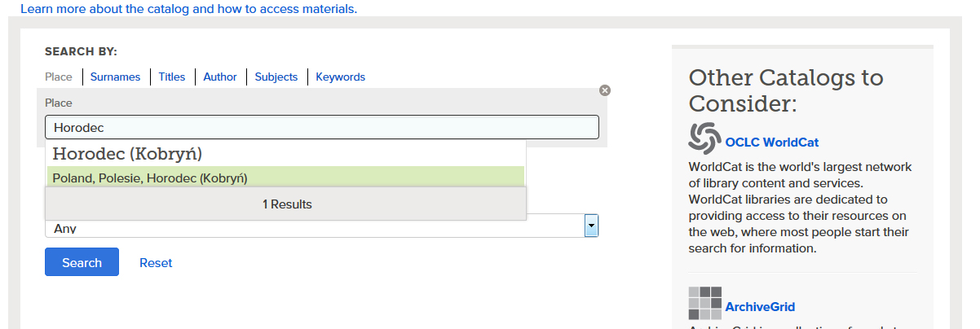This screenshot has height=329, width=980.
Task: Reset the search form
Action: (x=156, y=263)
